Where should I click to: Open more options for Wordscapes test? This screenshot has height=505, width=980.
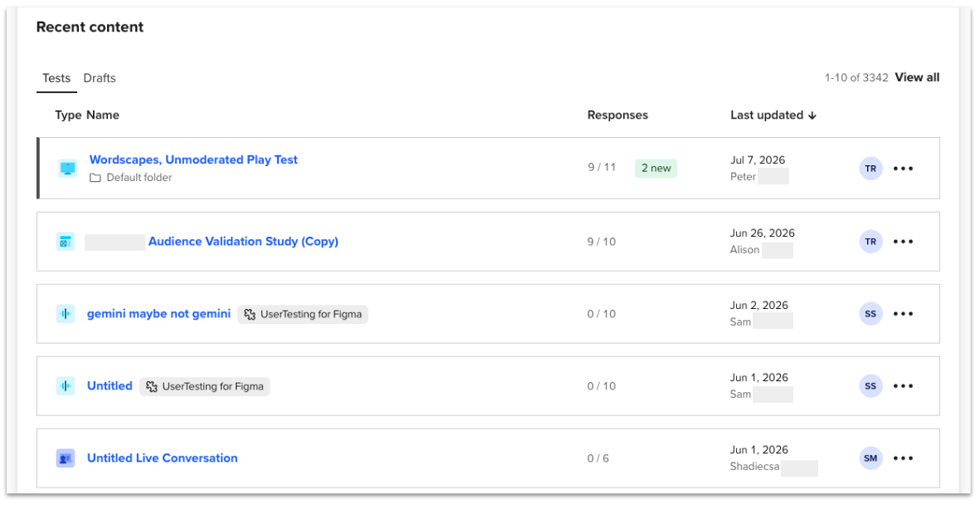click(x=903, y=169)
